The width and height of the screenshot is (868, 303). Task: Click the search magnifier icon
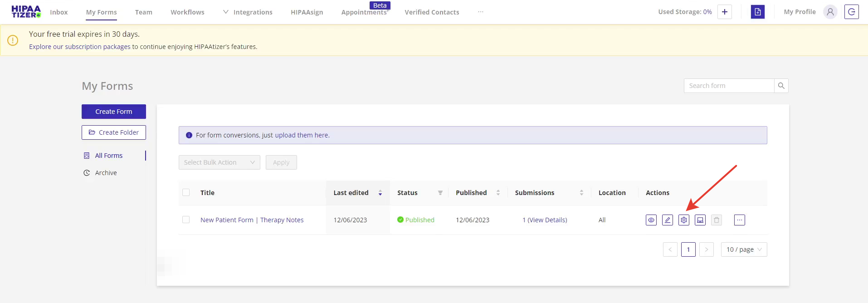point(781,86)
